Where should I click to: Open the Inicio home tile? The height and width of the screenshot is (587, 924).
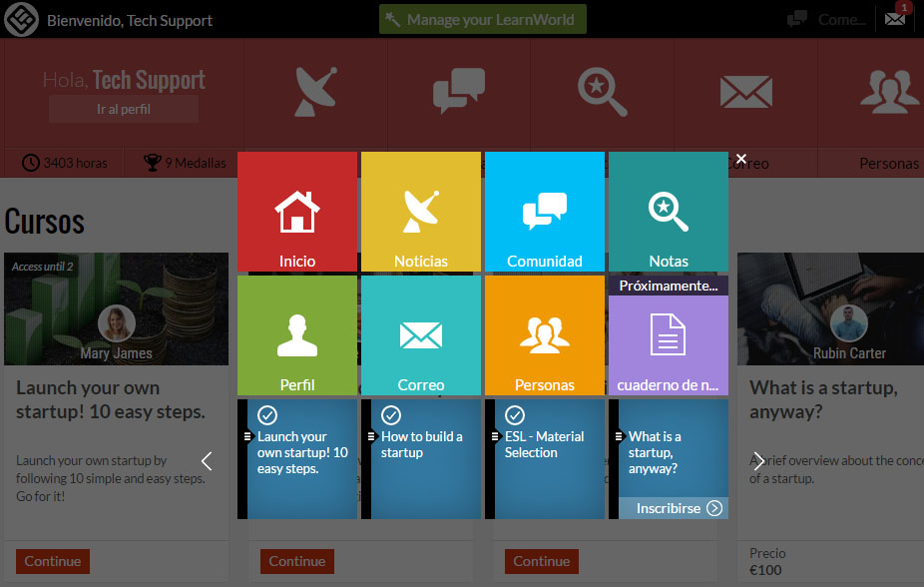click(296, 212)
